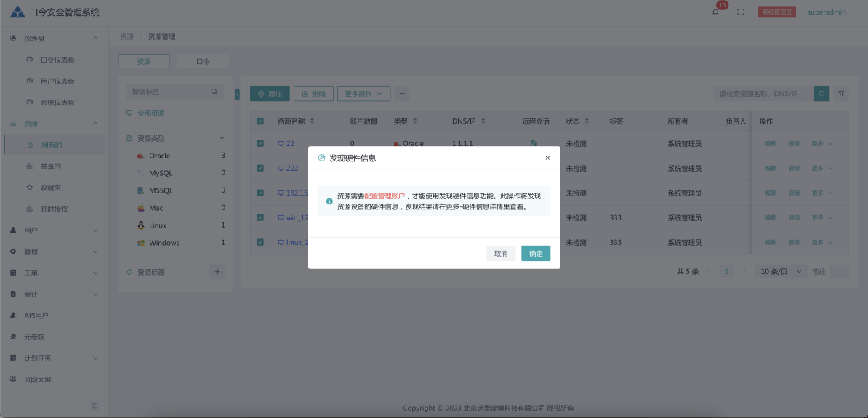The image size is (868, 418).
Task: Expand the 用户 sidebar menu
Action: (55, 230)
